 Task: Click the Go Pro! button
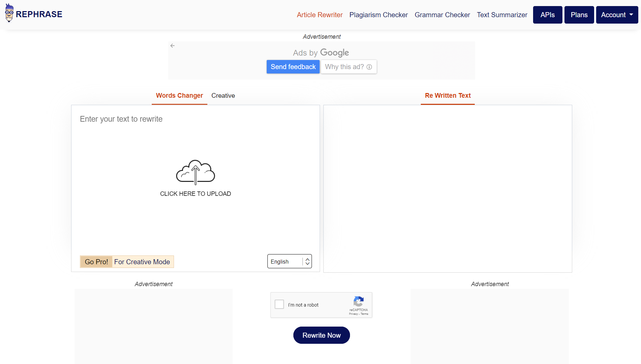(x=96, y=262)
